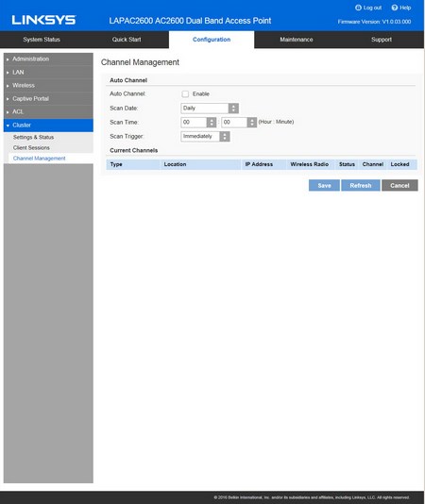This screenshot has width=425, height=504.
Task: Expand the Administration sidebar section
Action: 48,59
